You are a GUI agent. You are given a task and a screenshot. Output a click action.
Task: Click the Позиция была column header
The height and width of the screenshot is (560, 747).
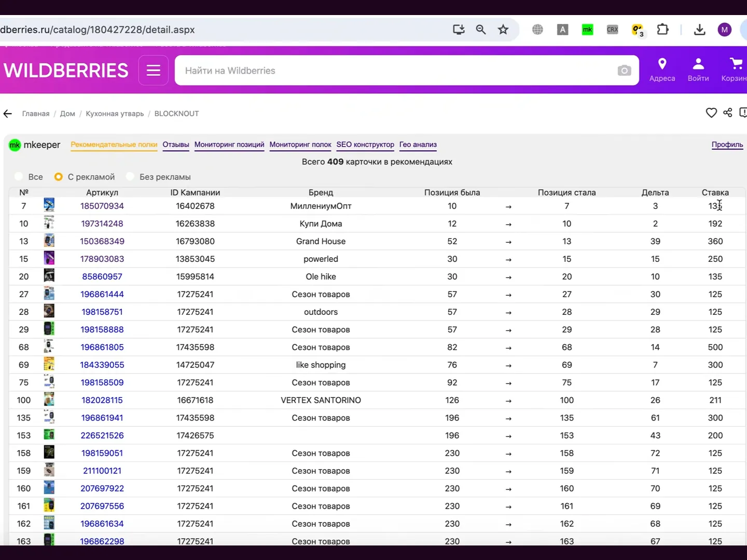pos(452,192)
